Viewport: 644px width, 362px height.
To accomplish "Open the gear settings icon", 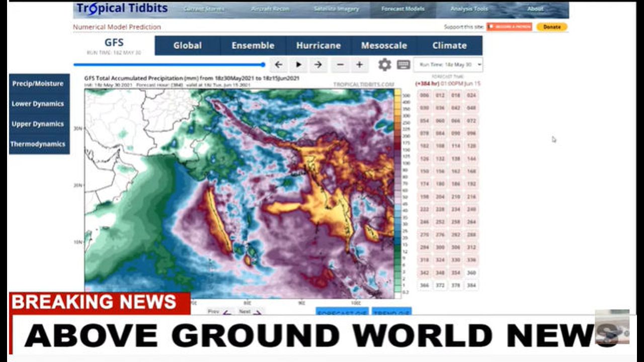I will coord(384,64).
